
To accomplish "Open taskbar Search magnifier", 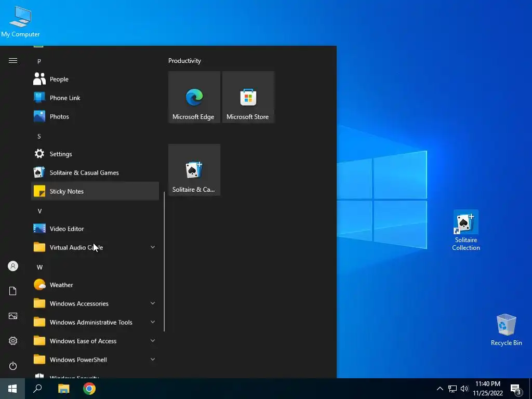I will point(37,389).
